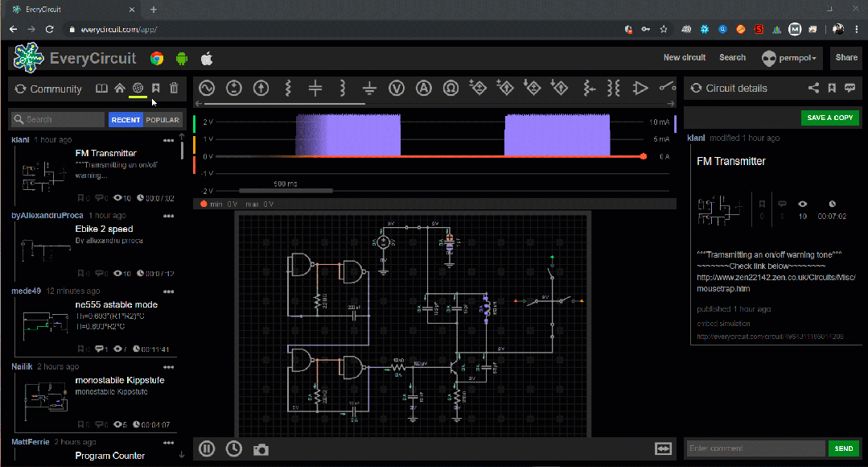The width and height of the screenshot is (868, 467).
Task: Open the New circuit link
Action: coord(685,58)
